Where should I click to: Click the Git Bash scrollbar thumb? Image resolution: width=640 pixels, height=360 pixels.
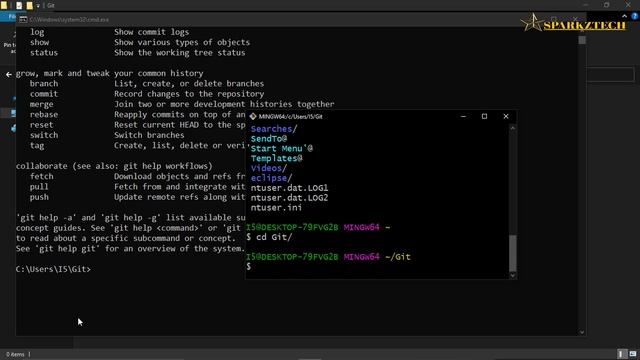[513, 253]
